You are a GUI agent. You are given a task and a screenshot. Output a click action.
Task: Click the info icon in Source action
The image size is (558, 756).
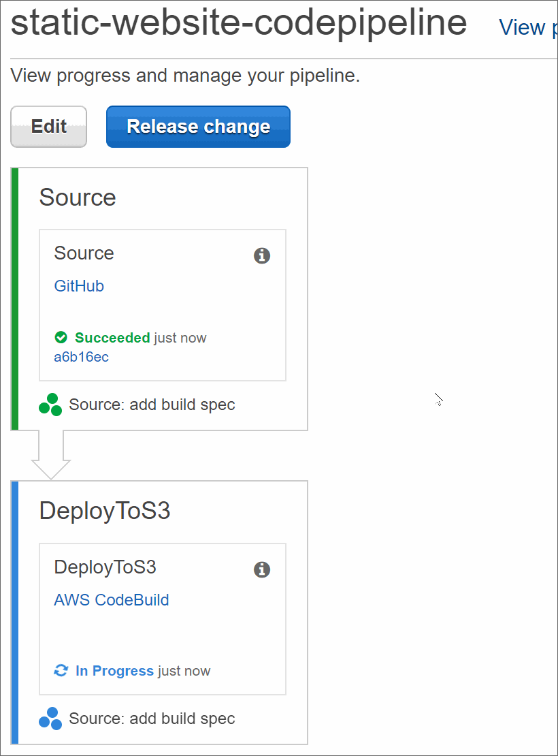click(262, 255)
